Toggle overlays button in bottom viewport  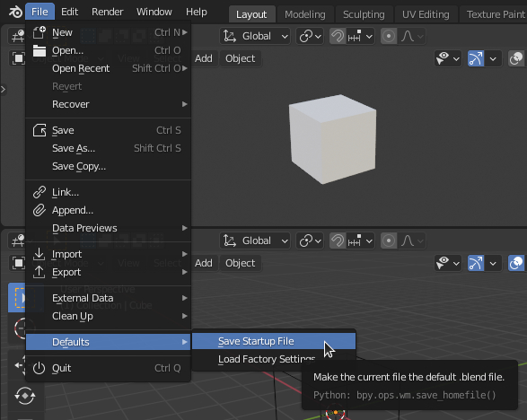tap(516, 264)
